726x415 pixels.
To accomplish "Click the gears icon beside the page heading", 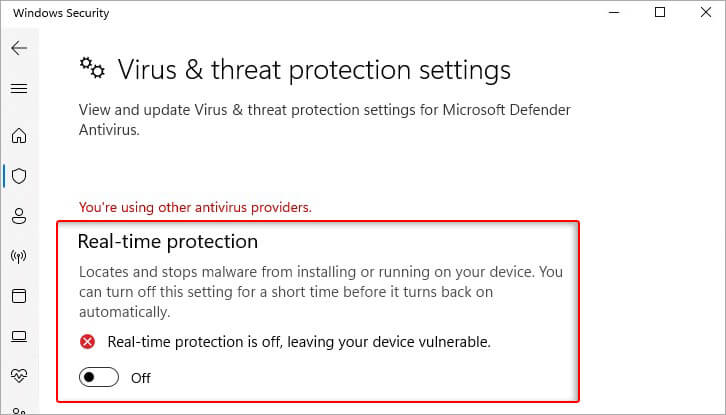I will [x=92, y=68].
